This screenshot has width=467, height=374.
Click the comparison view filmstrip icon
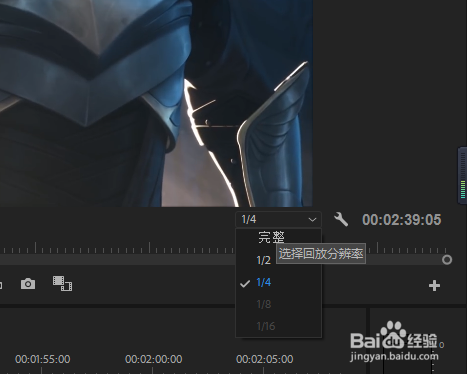tap(62, 283)
